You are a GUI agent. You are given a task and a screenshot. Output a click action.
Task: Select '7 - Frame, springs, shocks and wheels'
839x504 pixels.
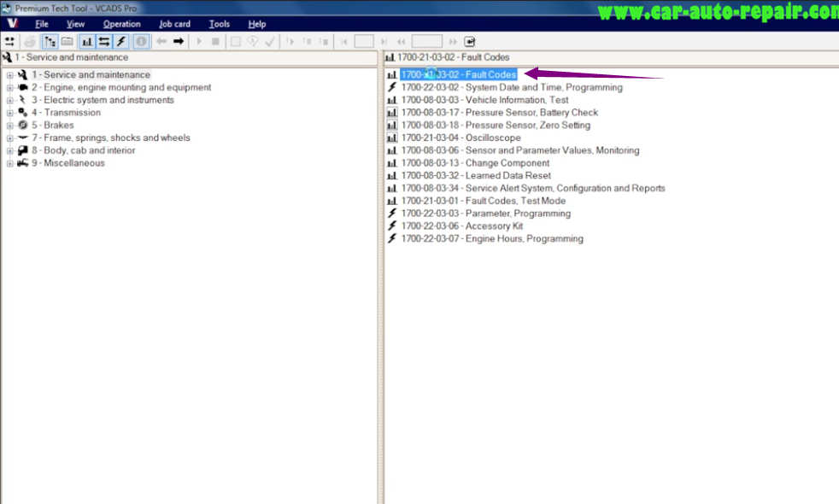click(111, 138)
